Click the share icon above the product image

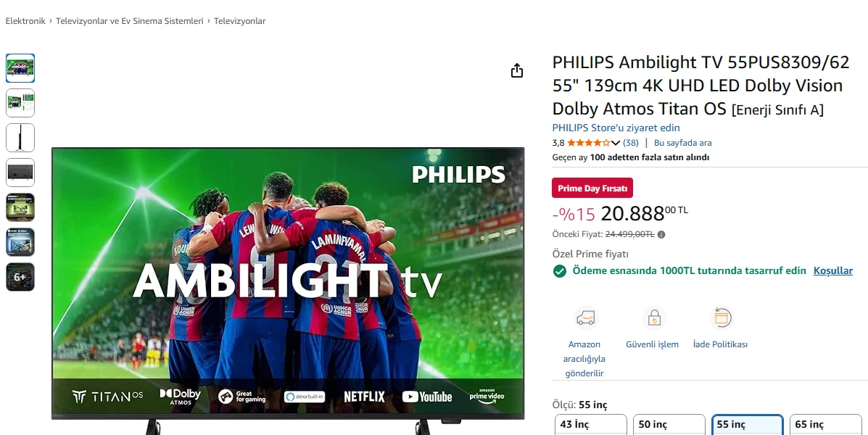pyautogui.click(x=516, y=71)
